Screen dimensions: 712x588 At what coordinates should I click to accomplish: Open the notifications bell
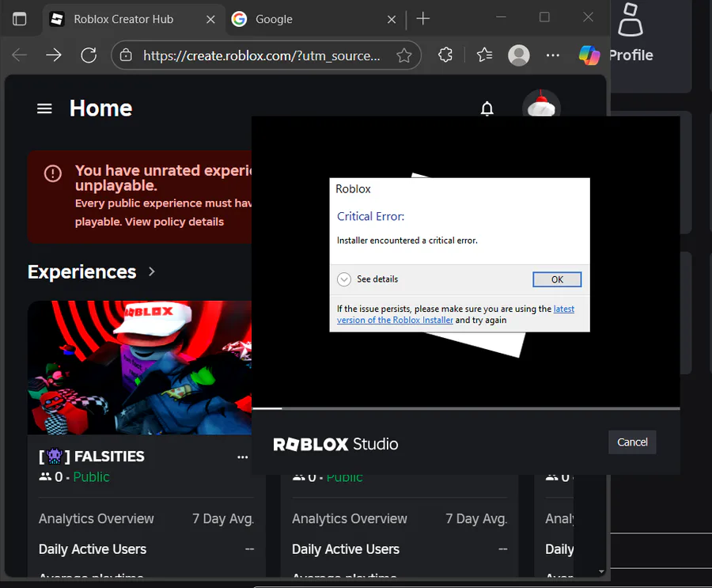(487, 108)
